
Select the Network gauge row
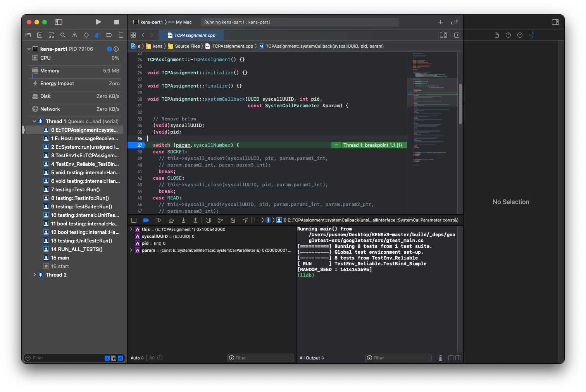[76, 109]
